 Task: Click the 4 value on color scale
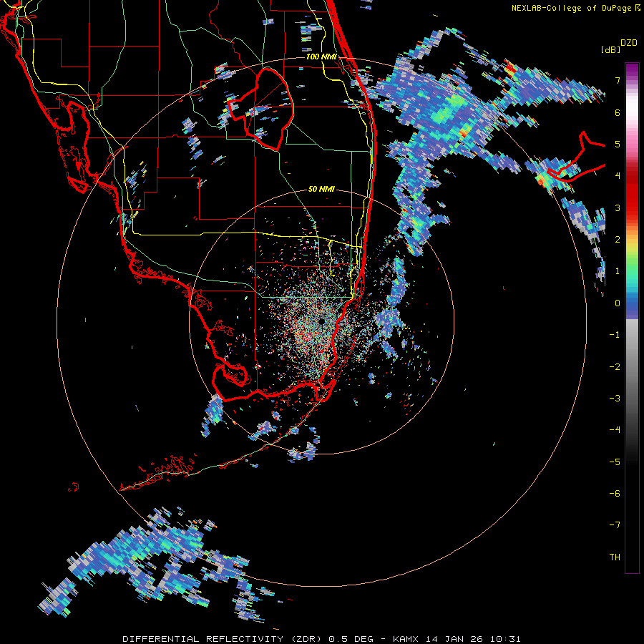point(618,176)
